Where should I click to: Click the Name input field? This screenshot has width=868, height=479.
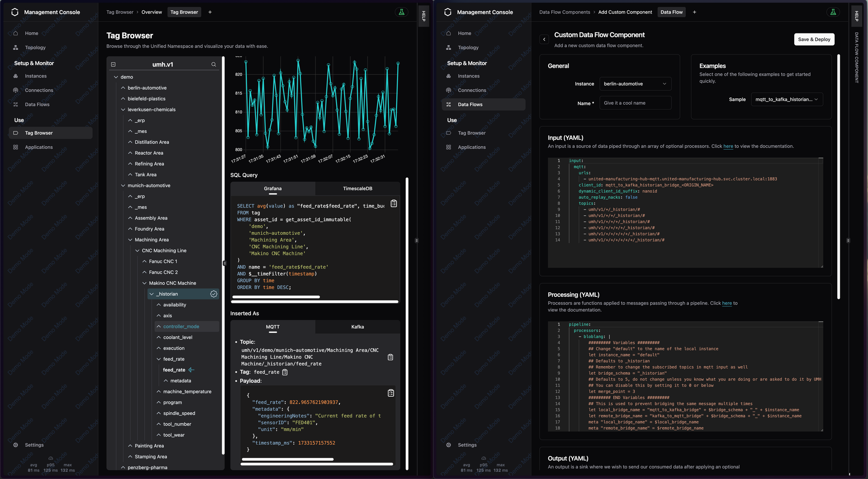pos(635,103)
